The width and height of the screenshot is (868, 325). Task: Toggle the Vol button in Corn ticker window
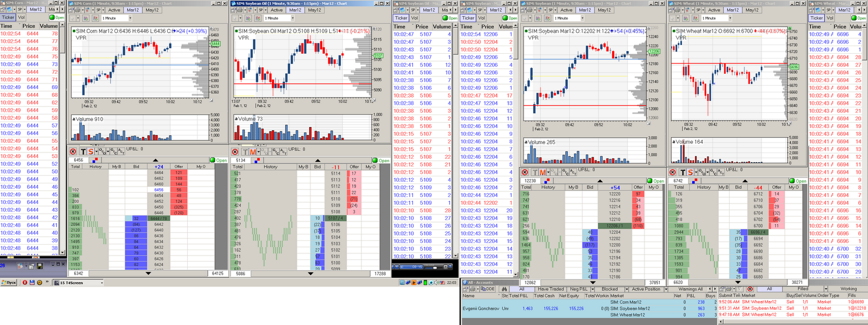point(21,17)
